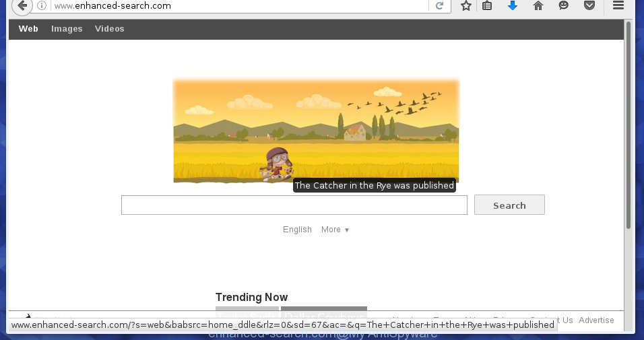The height and width of the screenshot is (340, 644).
Task: Choose the English language link
Action: pyautogui.click(x=297, y=230)
